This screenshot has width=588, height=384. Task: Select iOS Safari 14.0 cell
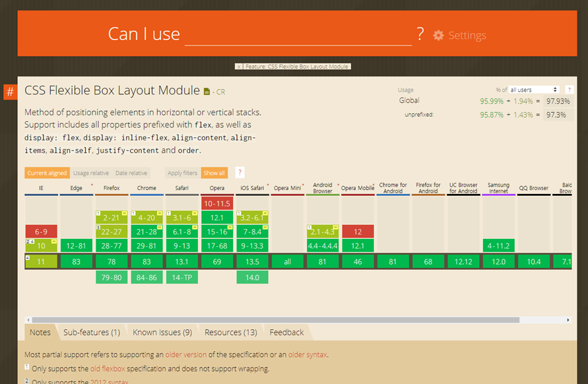coord(252,278)
